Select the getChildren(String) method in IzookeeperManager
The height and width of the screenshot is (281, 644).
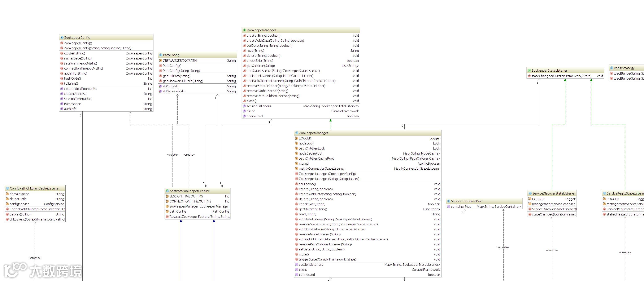coord(261,66)
